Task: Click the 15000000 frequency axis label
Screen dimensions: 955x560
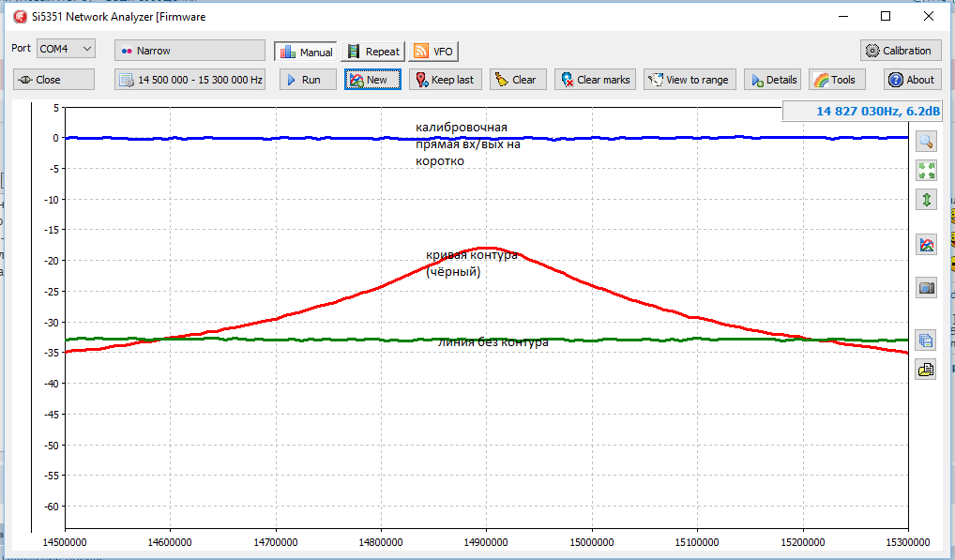Action: coord(591,542)
